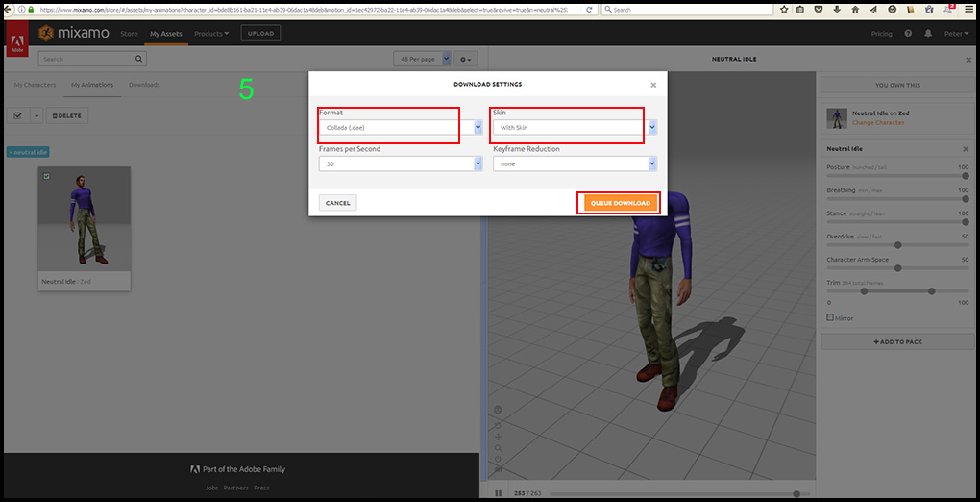The height and width of the screenshot is (502, 980).
Task: Click the DELETE button
Action: click(67, 115)
